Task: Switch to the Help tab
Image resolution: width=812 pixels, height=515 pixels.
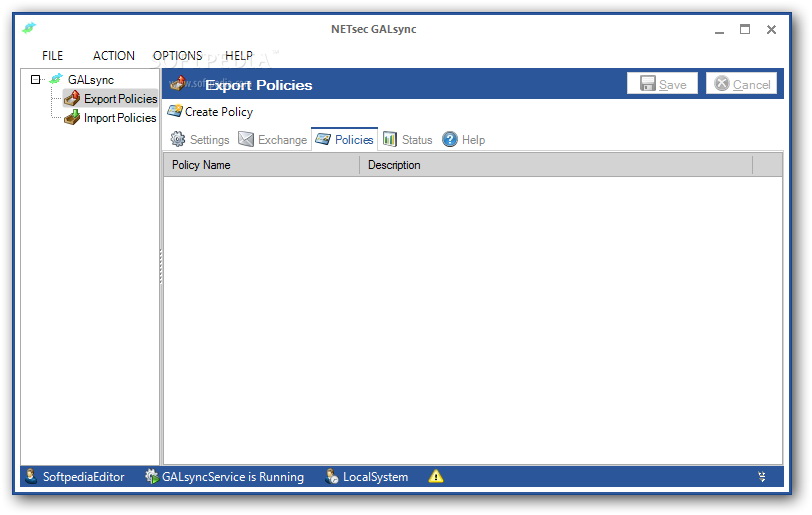Action: pyautogui.click(x=463, y=139)
